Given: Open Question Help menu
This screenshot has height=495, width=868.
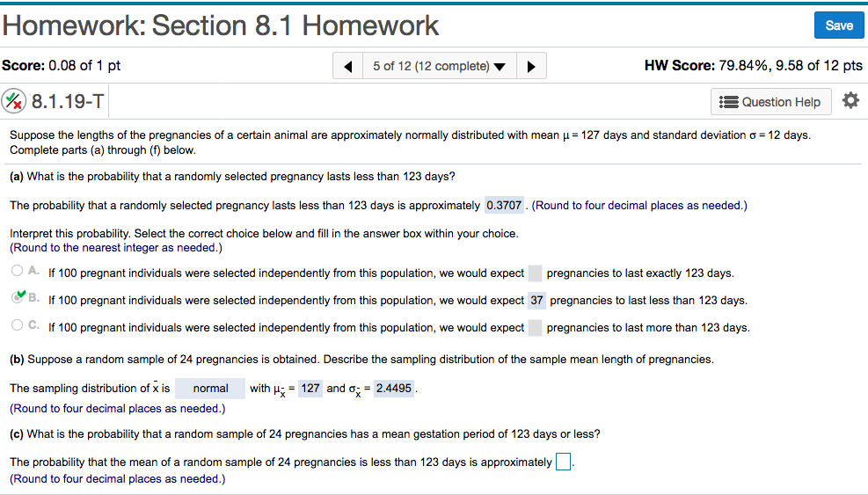Looking at the screenshot, I should [x=770, y=102].
